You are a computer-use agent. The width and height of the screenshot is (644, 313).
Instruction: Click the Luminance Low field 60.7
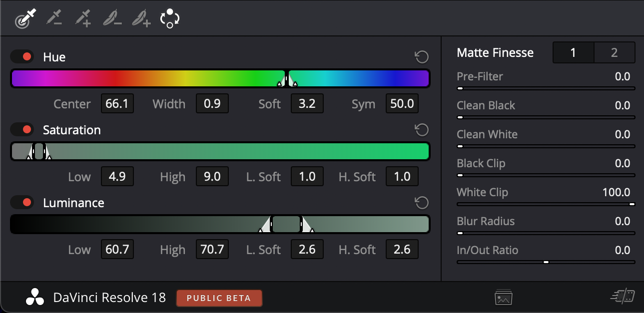pyautogui.click(x=117, y=250)
